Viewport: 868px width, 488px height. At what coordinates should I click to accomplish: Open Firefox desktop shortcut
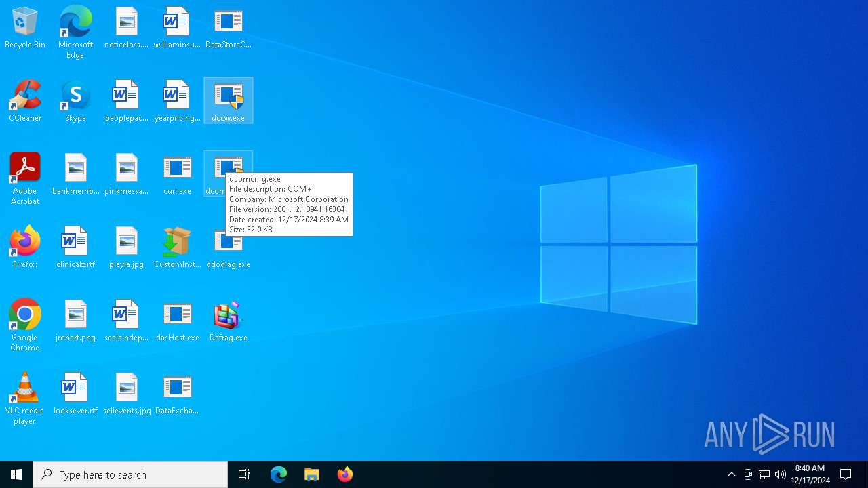click(25, 248)
